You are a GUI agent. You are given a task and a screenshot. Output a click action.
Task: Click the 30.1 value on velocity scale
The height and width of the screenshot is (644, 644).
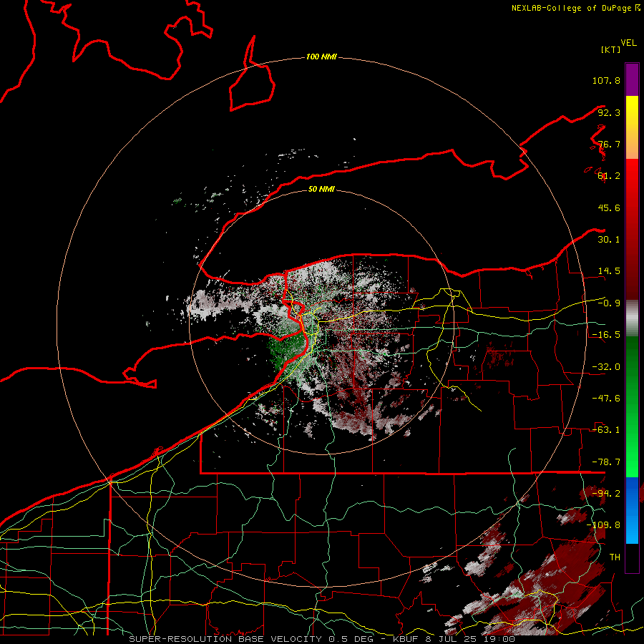609,240
